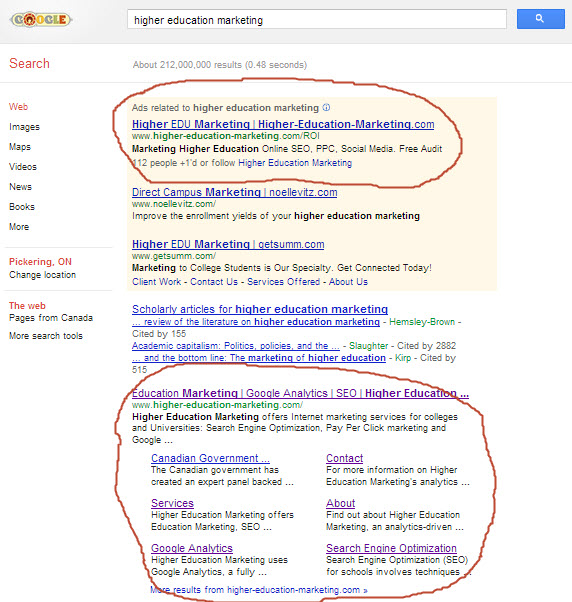Open Canadian Government sitelink
Screen dimensions: 572x602
click(210, 458)
